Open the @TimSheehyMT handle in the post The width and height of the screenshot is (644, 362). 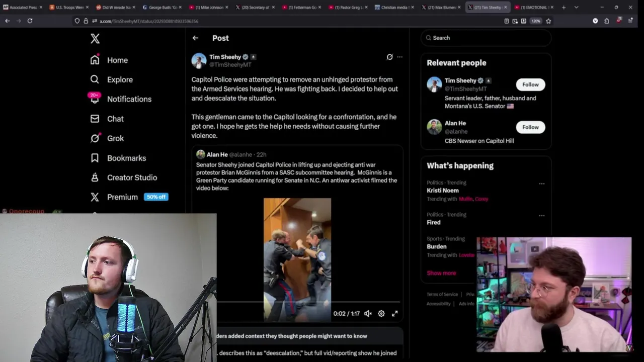[x=230, y=65]
